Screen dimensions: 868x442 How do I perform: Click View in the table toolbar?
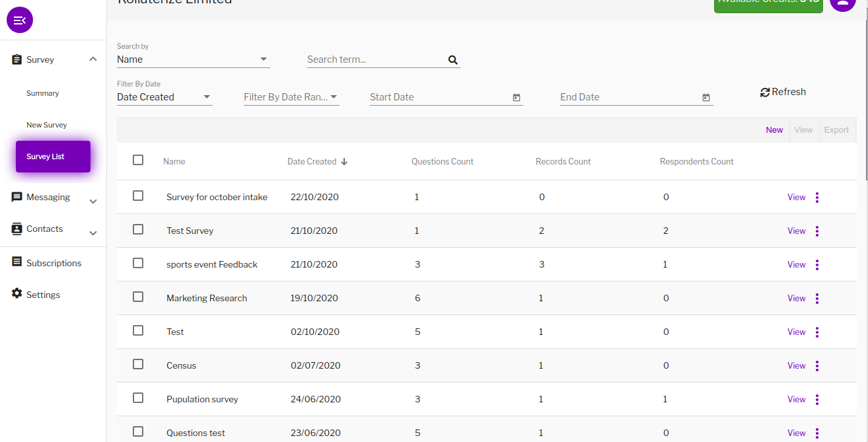point(803,130)
